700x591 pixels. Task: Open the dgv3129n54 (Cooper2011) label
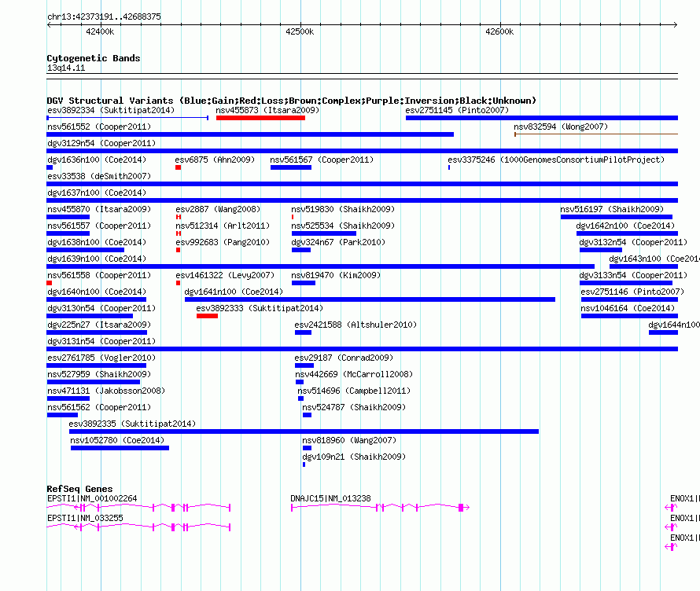[101, 143]
